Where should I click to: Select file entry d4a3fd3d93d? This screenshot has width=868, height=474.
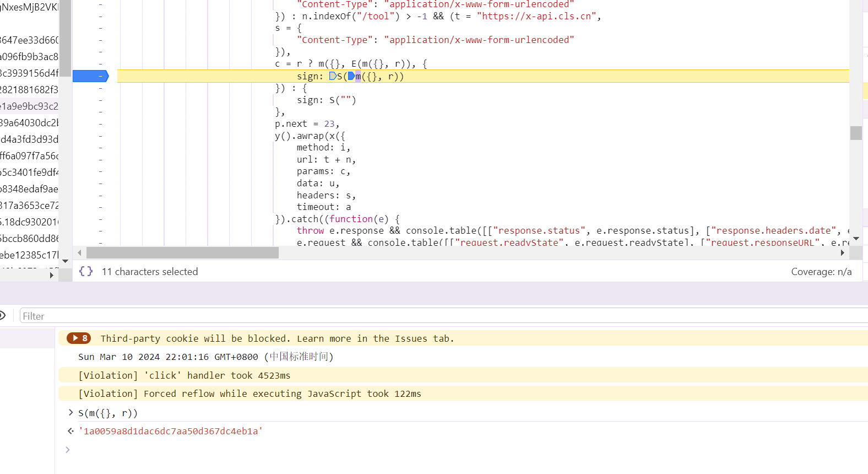tap(29, 139)
